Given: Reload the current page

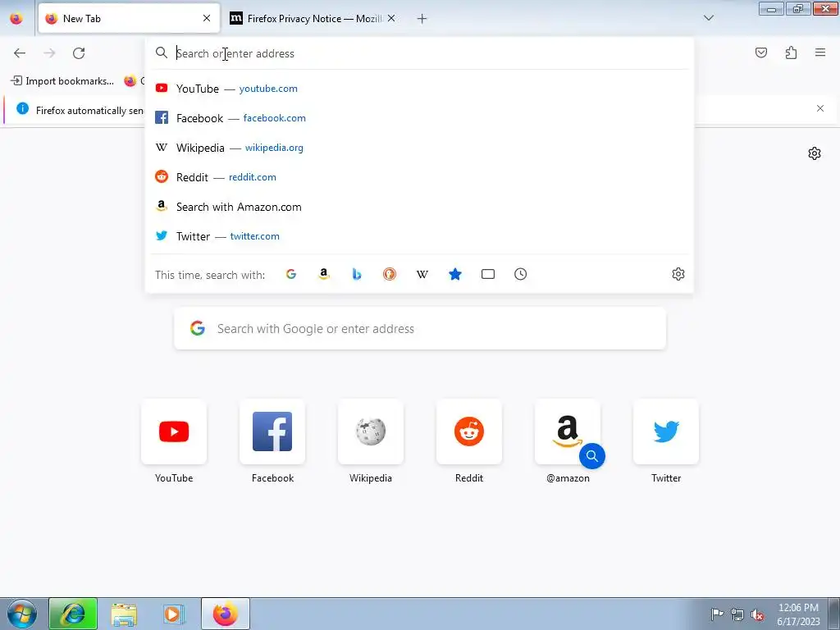Looking at the screenshot, I should [79, 52].
